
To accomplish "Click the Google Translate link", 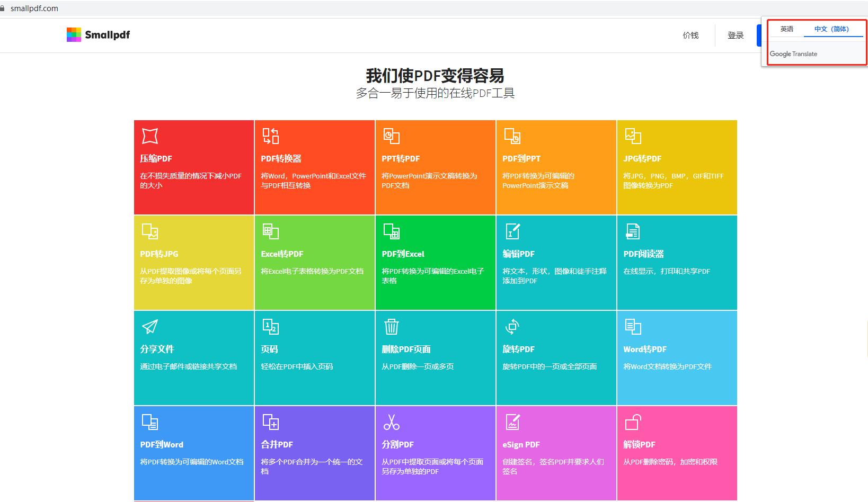I will [793, 53].
